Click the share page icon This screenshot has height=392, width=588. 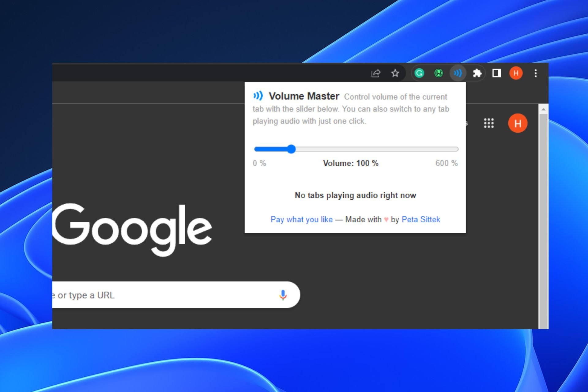coord(376,73)
